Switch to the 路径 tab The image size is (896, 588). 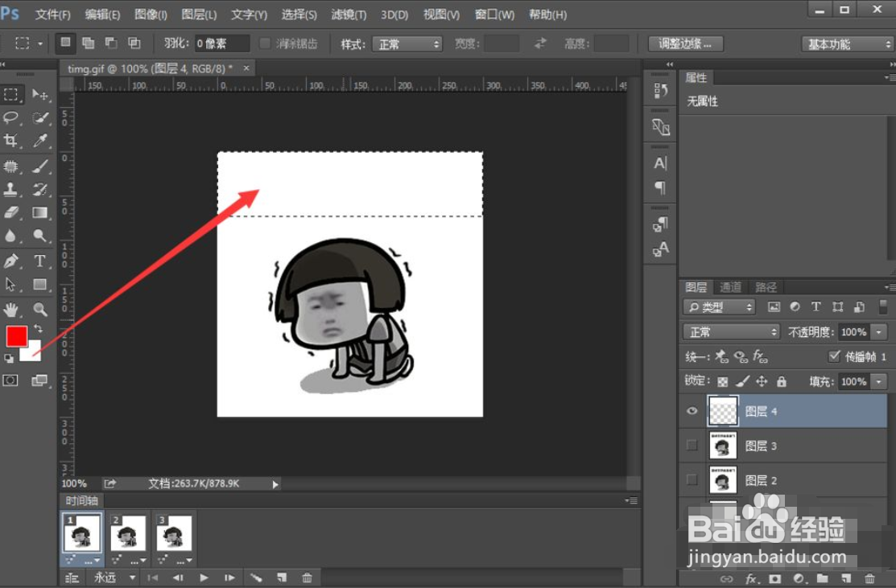click(x=766, y=287)
